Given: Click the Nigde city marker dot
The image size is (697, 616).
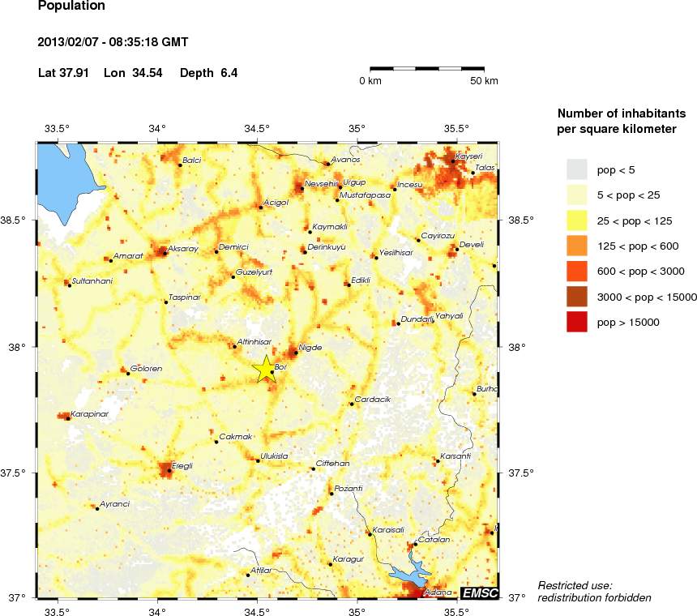Looking at the screenshot, I should coord(297,353).
